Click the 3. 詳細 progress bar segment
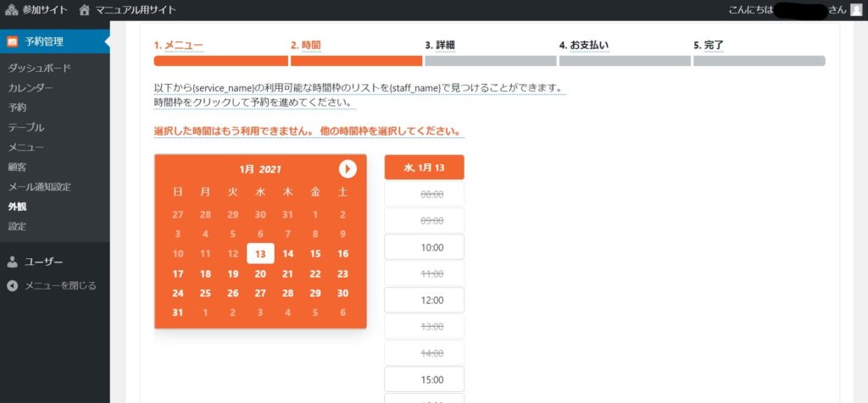Viewport: 868px width, 403px height. [490, 61]
